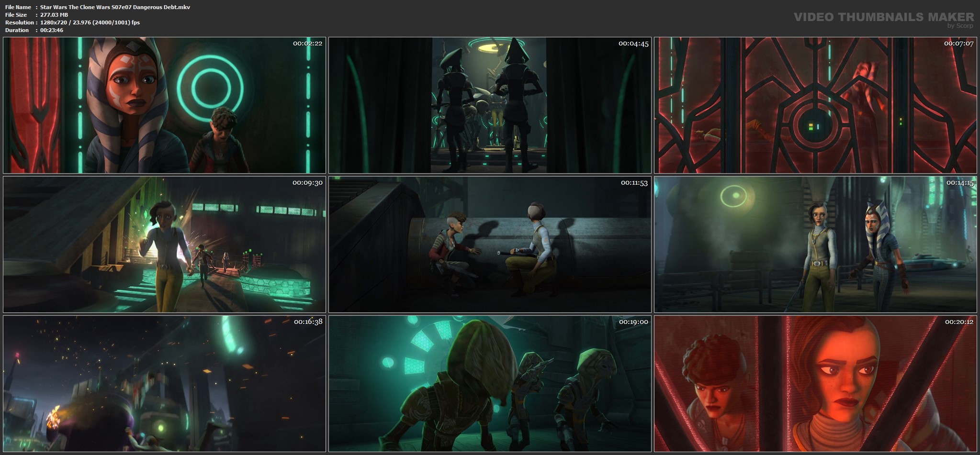
Task: Click the 'File Name' label
Action: (x=18, y=7)
